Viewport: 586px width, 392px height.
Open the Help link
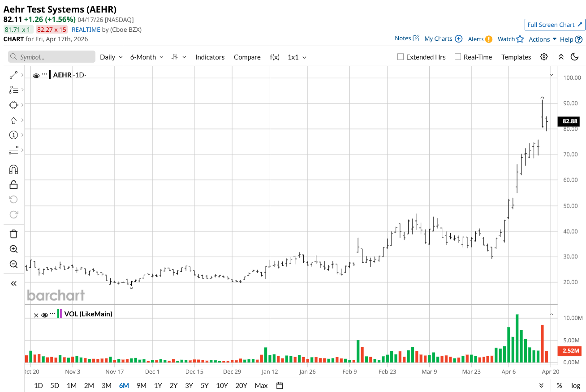[571, 39]
